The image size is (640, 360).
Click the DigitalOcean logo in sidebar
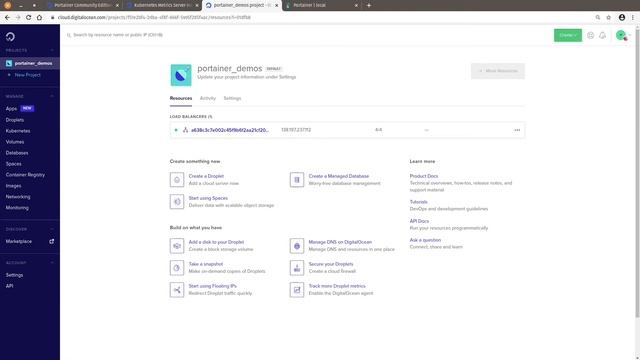[10, 37]
